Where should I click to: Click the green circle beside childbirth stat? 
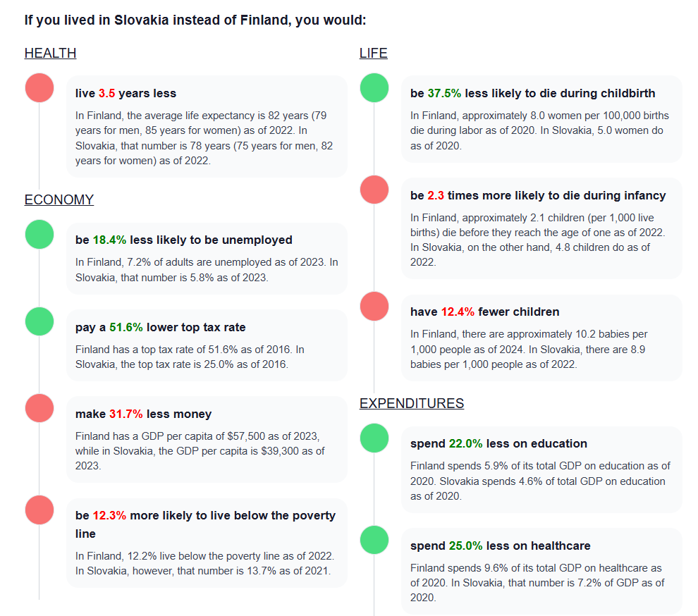point(374,87)
